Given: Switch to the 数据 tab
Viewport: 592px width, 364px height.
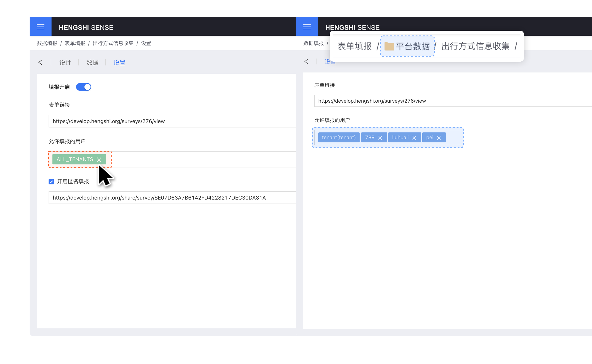Looking at the screenshot, I should 92,63.
